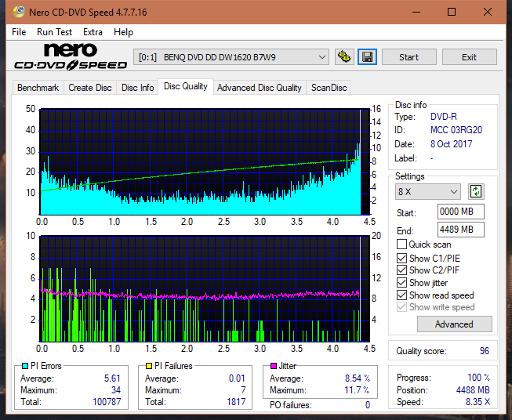The width and height of the screenshot is (512, 420).
Task: Click the Quality score value 96
Action: point(485,351)
